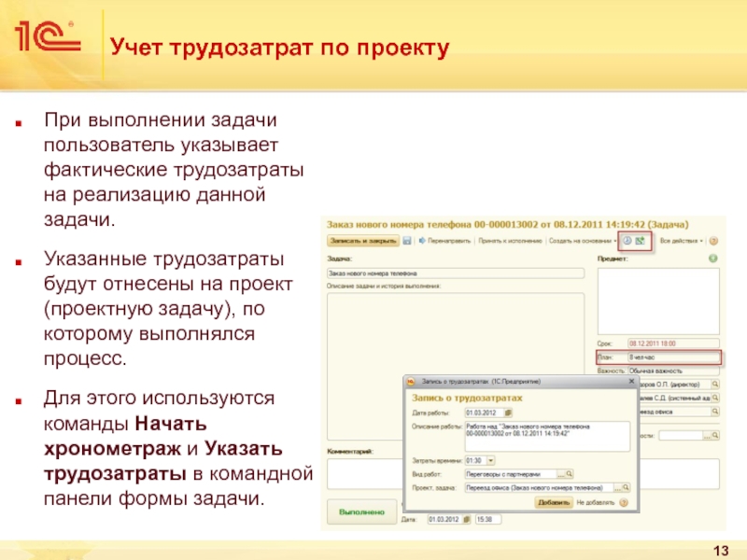The image size is (747, 560).
Task: Click the 1C logo in slide header
Action: (x=48, y=35)
